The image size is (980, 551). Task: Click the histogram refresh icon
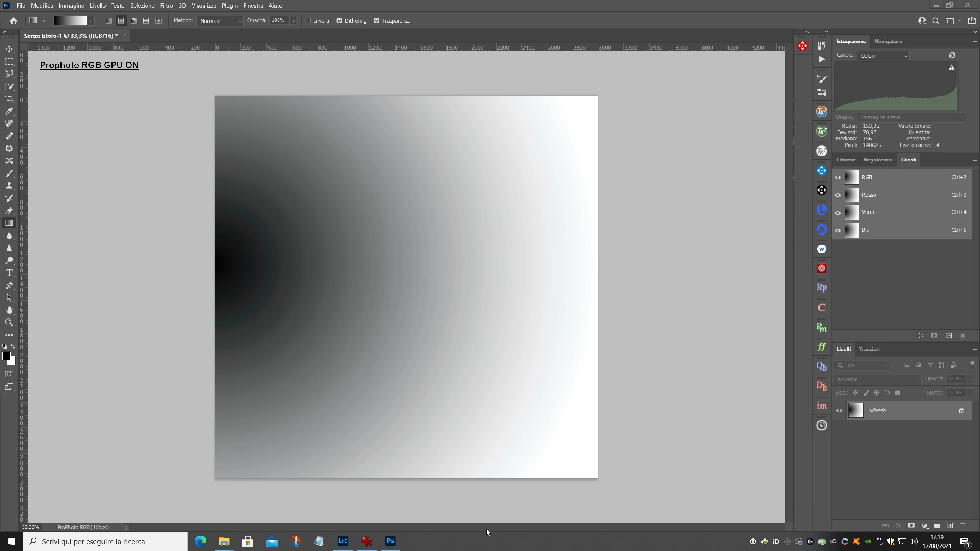952,55
